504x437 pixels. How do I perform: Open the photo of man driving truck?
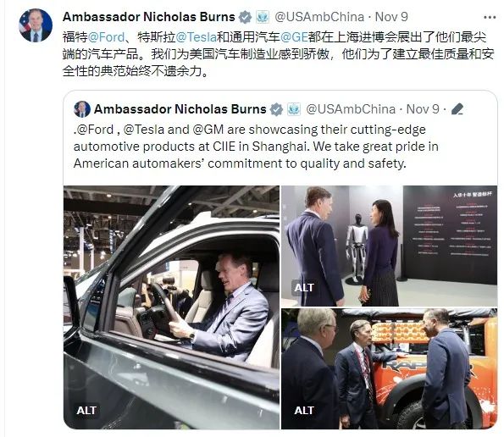tap(171, 307)
